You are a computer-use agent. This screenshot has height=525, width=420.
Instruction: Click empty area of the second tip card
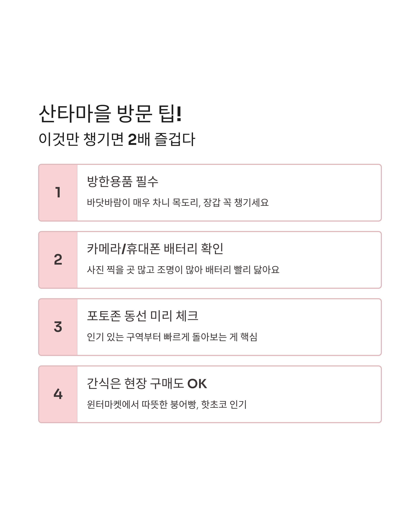coord(329,260)
